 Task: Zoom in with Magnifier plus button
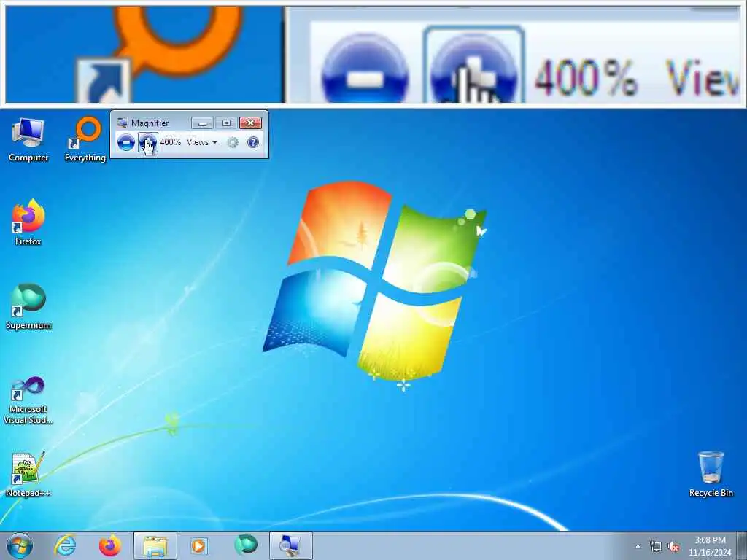pyautogui.click(x=147, y=142)
